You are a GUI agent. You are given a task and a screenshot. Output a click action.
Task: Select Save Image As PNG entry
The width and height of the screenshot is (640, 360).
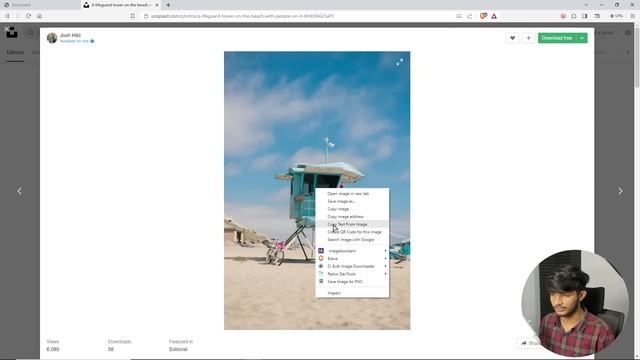tap(352, 282)
